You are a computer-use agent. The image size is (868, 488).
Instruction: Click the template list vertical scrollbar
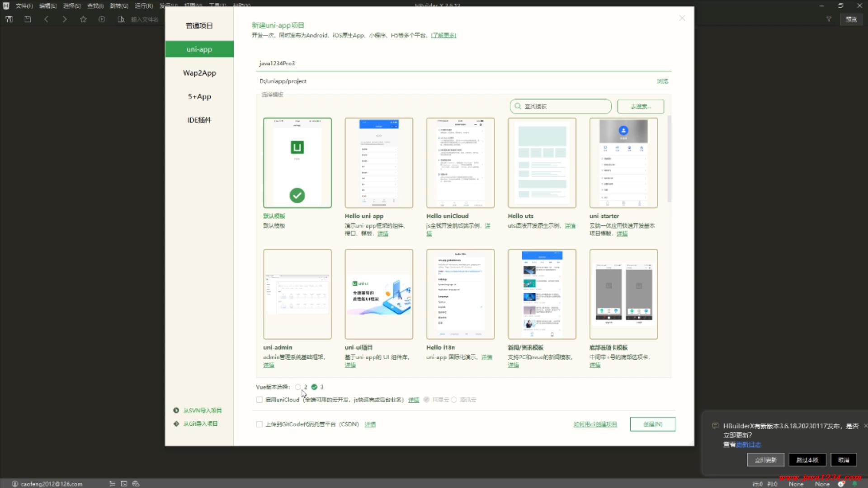[x=669, y=158]
